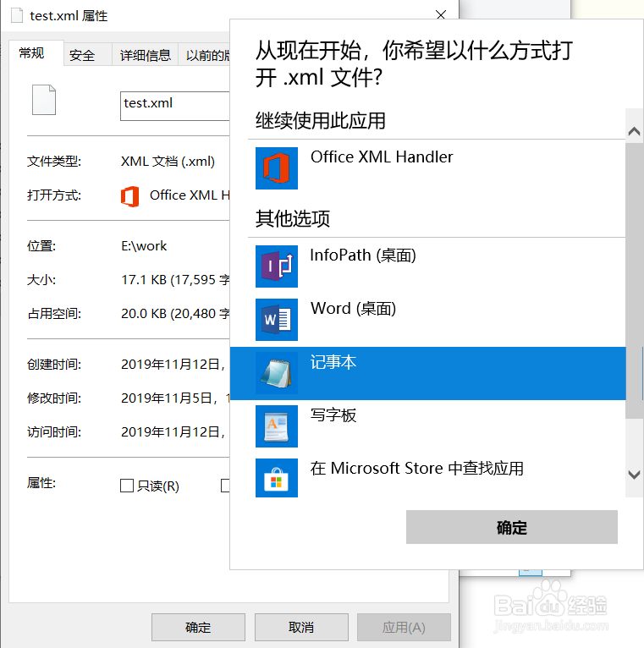This screenshot has width=644, height=648.
Task: Click the InfoPath app icon
Action: click(277, 266)
